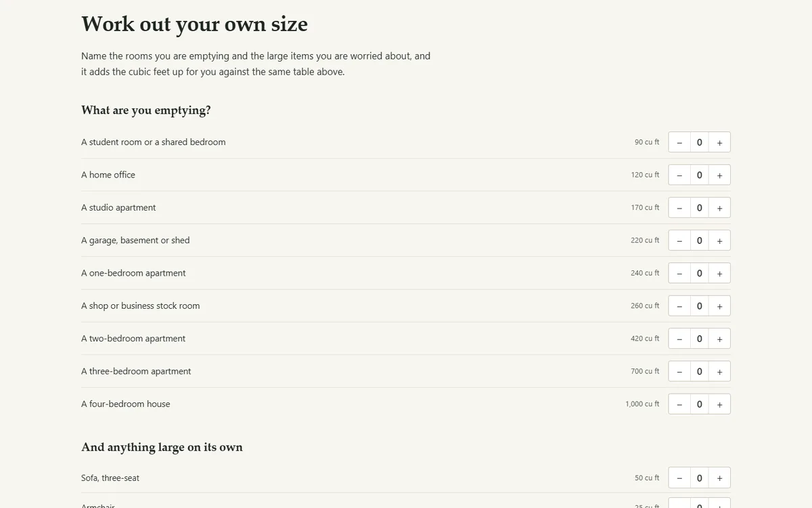The image size is (812, 508).
Task: Click the '260 cu ft' value
Action: click(x=645, y=306)
